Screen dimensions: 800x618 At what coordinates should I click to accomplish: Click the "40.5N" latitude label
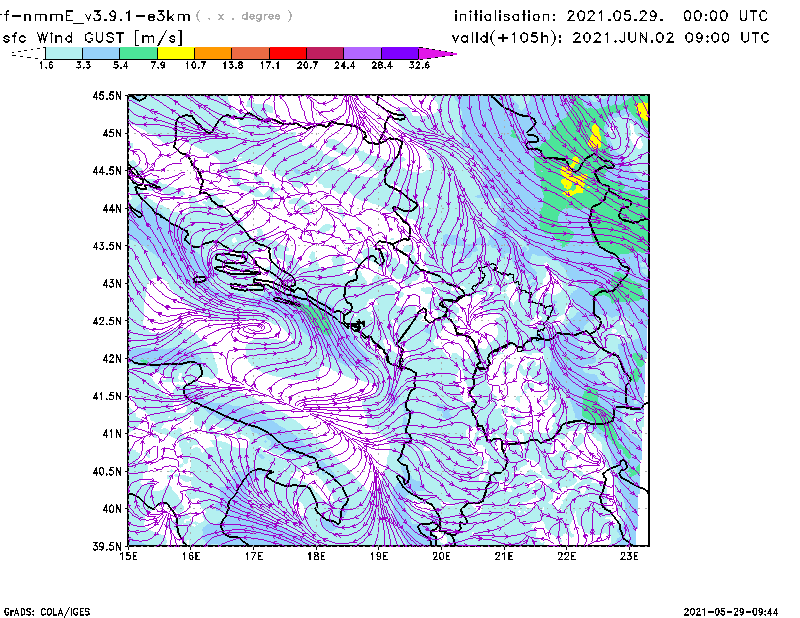(x=107, y=472)
